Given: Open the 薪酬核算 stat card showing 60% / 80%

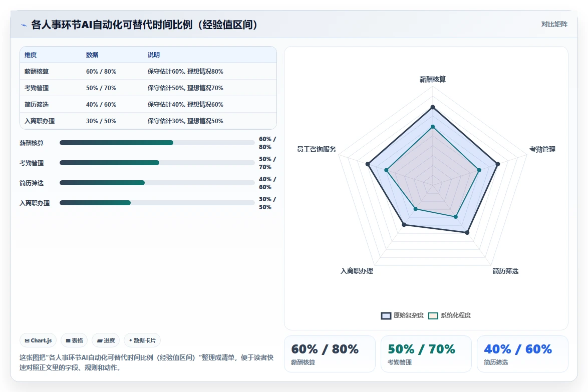Looking at the screenshot, I should 330,354.
